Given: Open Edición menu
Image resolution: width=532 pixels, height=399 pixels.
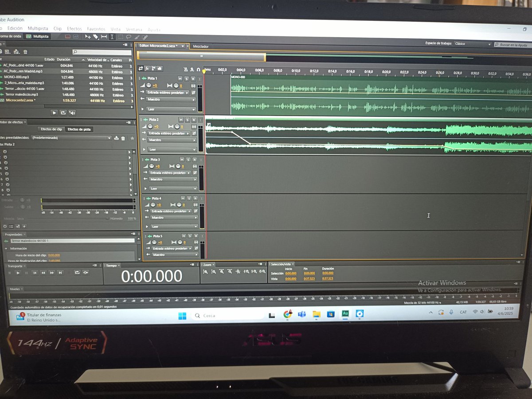Looking at the screenshot, I should [15, 28].
